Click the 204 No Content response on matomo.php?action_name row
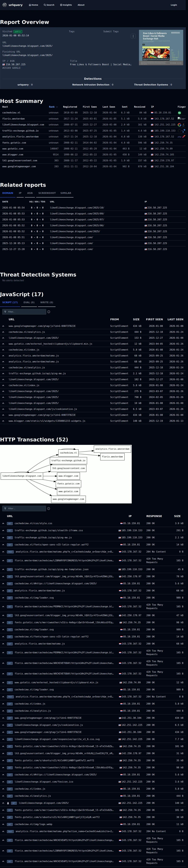 click(156, 831)
